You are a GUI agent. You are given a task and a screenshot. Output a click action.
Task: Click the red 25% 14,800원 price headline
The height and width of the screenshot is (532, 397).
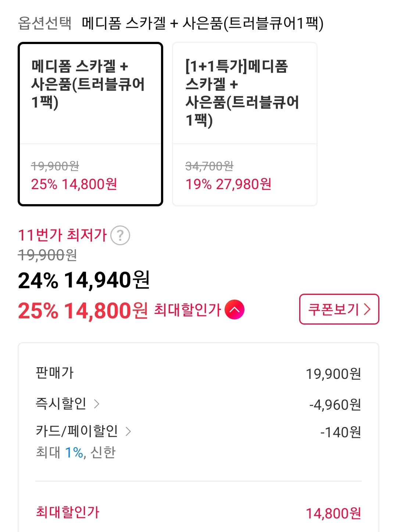coord(83,311)
